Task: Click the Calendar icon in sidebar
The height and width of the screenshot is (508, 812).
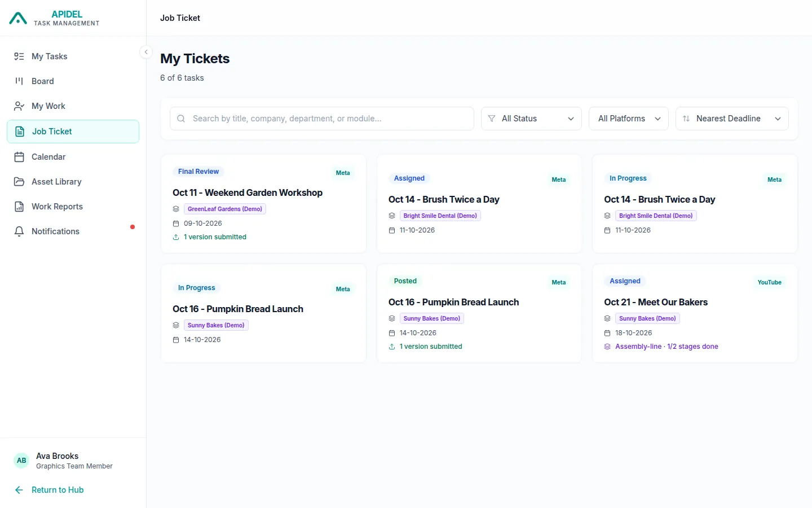Action: pos(19,157)
